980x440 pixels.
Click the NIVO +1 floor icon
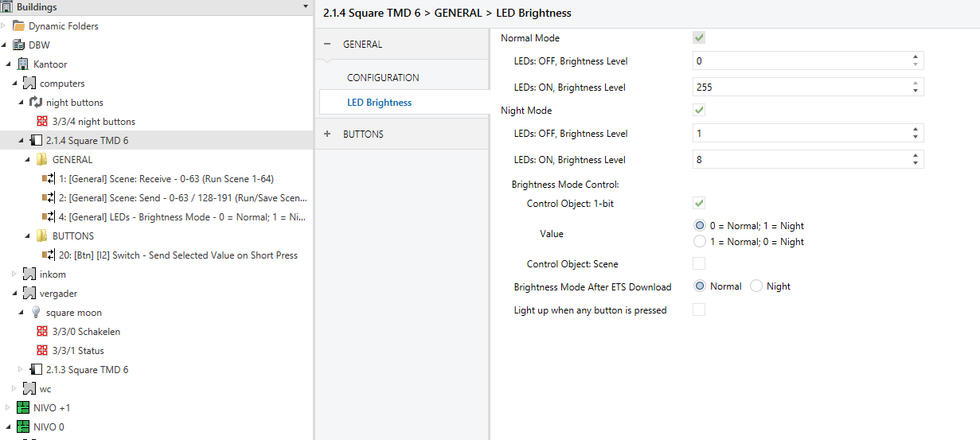click(23, 408)
